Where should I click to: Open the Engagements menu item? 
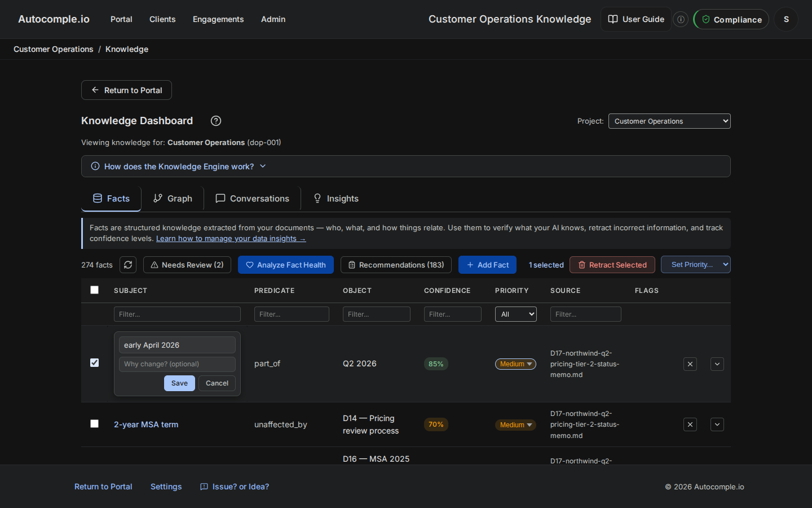point(218,19)
